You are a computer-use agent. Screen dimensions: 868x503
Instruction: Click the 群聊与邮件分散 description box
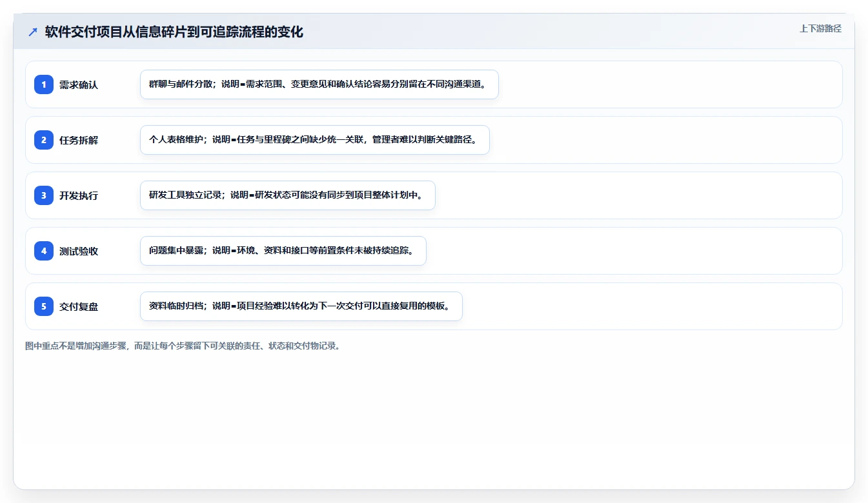pyautogui.click(x=319, y=84)
